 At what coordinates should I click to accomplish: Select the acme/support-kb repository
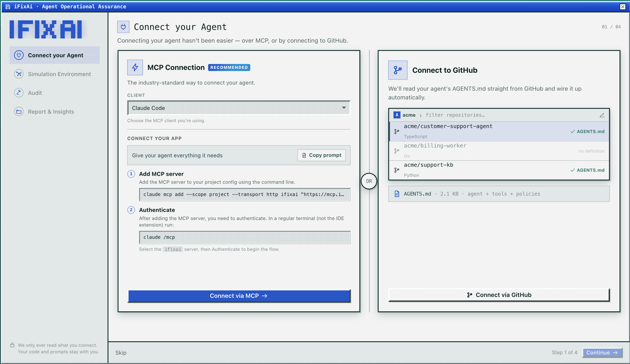pos(499,170)
